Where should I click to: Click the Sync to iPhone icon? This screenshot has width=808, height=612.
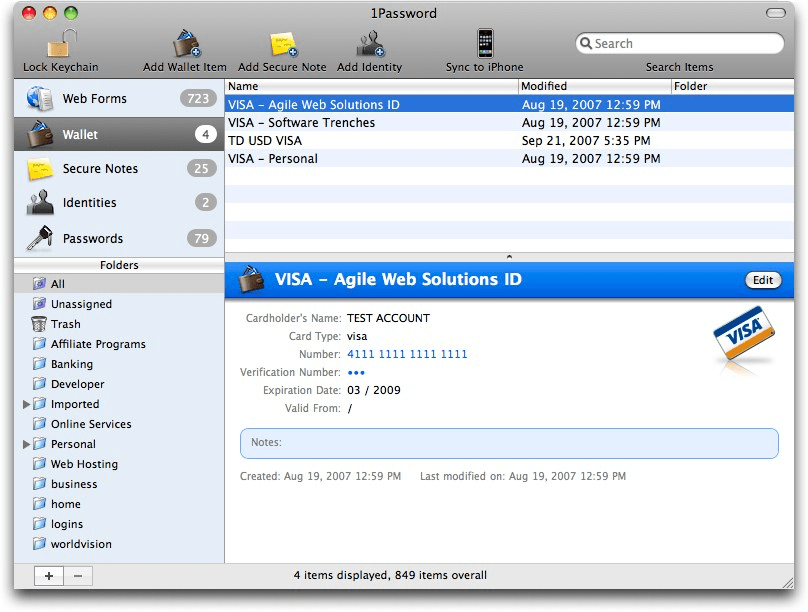485,44
